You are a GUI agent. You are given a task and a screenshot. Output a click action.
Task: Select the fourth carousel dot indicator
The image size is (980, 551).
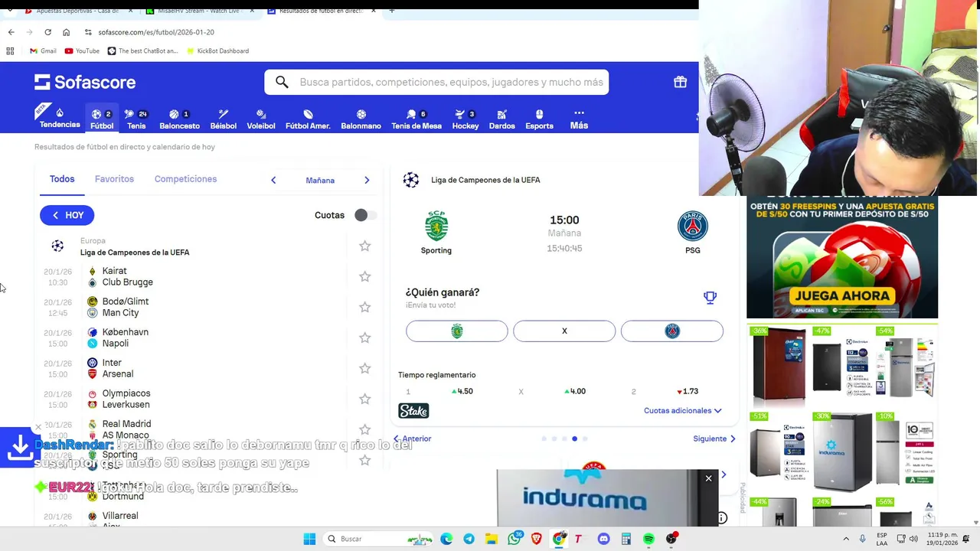(x=574, y=439)
